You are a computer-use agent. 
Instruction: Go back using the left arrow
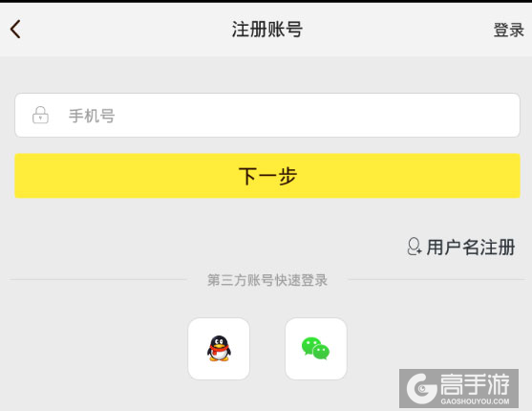click(x=15, y=30)
